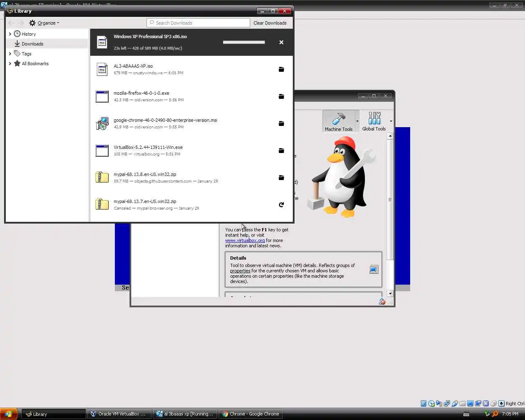Open containing folder for VirtualBox-5.2.44 installer
This screenshot has height=420, width=525.
coord(281,151)
